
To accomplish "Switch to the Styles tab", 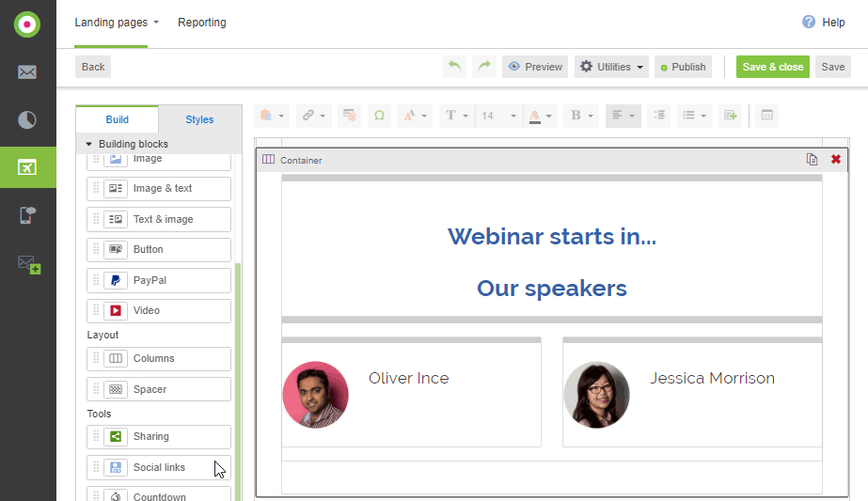I will tap(199, 119).
